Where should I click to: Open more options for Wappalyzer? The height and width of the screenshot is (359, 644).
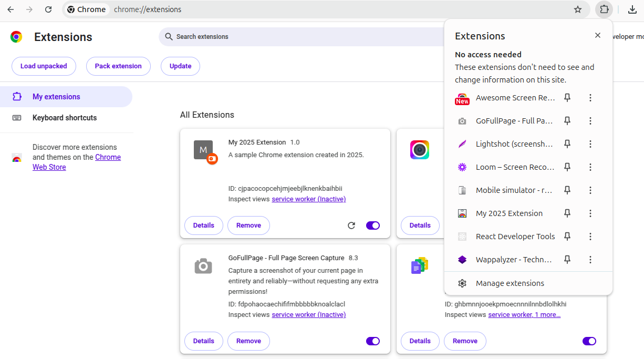(590, 260)
